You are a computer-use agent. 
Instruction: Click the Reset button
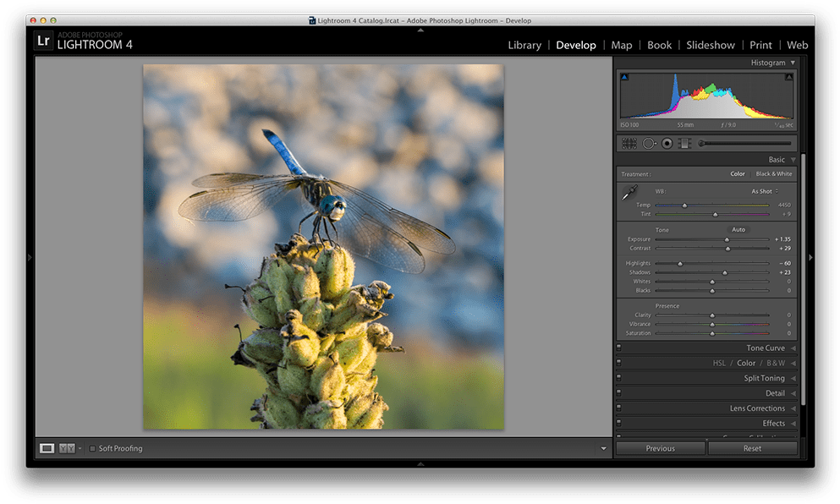click(752, 448)
